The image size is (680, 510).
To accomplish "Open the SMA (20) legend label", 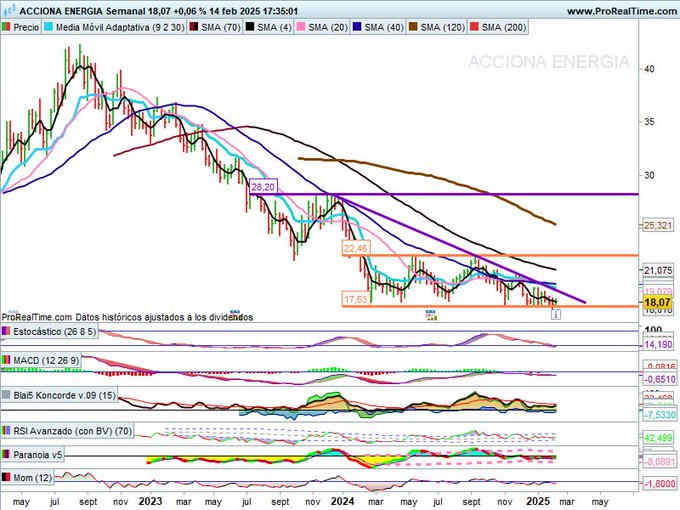I will tap(328, 27).
